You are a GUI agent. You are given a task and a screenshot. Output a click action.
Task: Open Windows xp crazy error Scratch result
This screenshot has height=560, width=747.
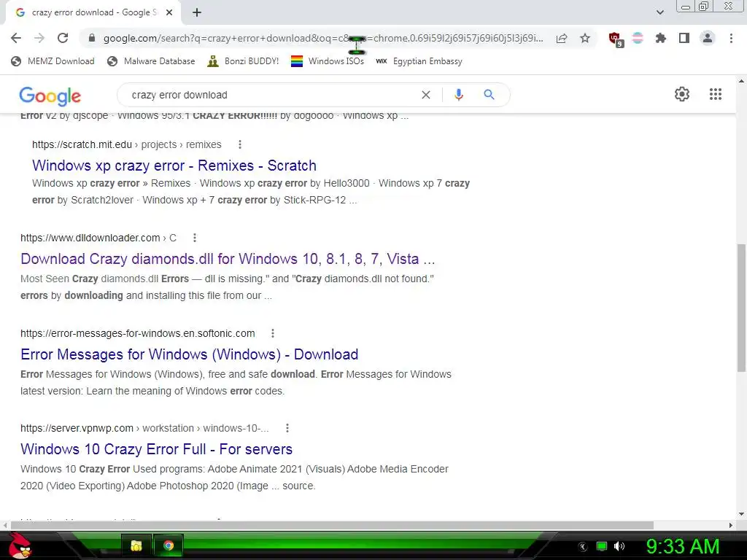pos(174,166)
